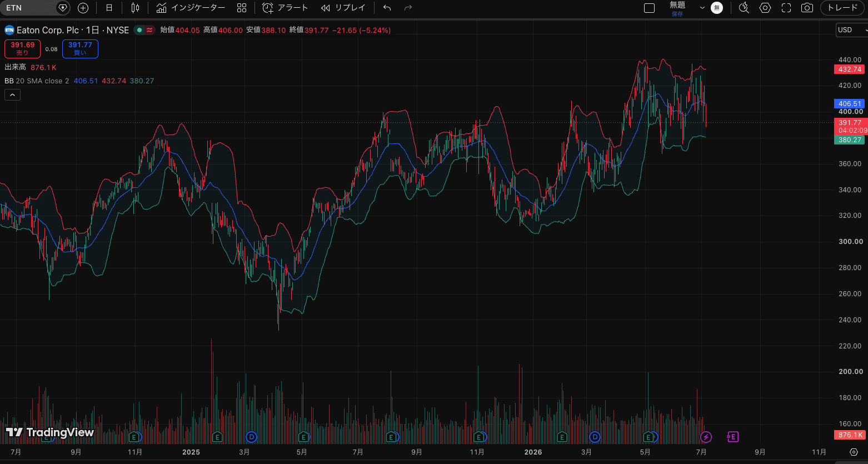Click the Eaton ETN logo icon
The width and height of the screenshot is (868, 464).
(x=9, y=30)
